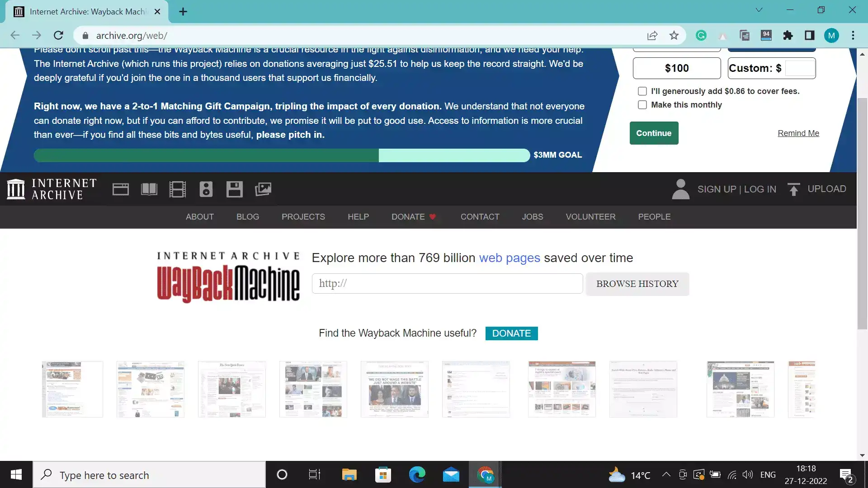Follow the web pages link
The height and width of the screenshot is (488, 868).
click(x=509, y=258)
